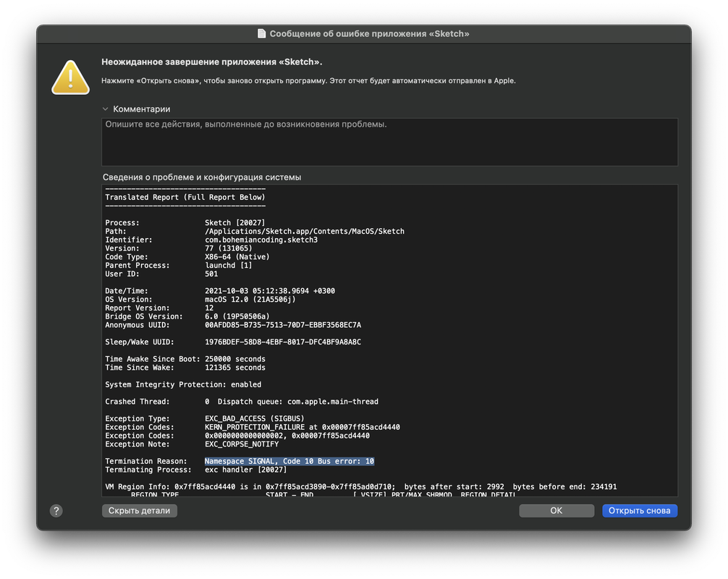The width and height of the screenshot is (728, 579).
Task: Reopen Sketch with Открыть снова button
Action: [639, 511]
